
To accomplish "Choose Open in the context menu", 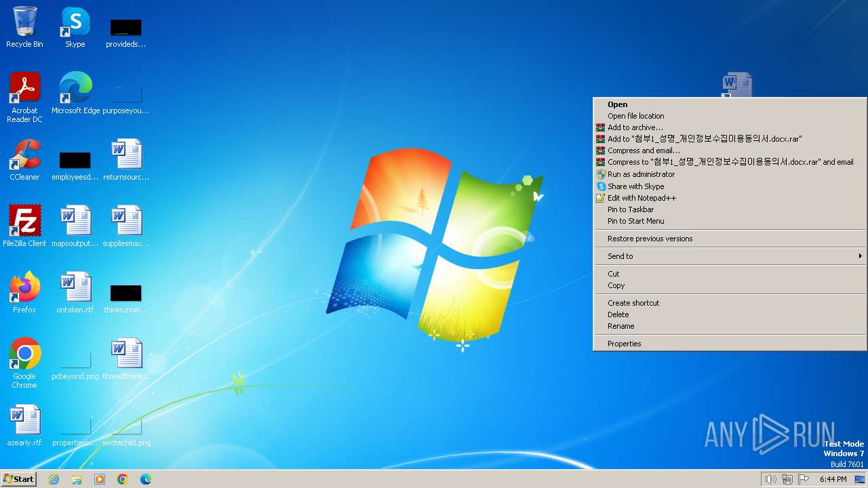I will pyautogui.click(x=730, y=104).
